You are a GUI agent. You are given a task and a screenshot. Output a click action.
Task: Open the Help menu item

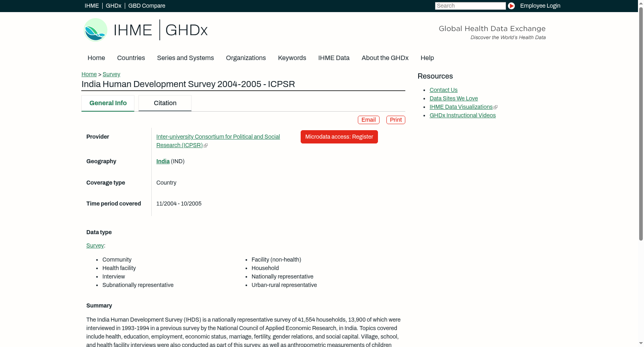(x=427, y=58)
